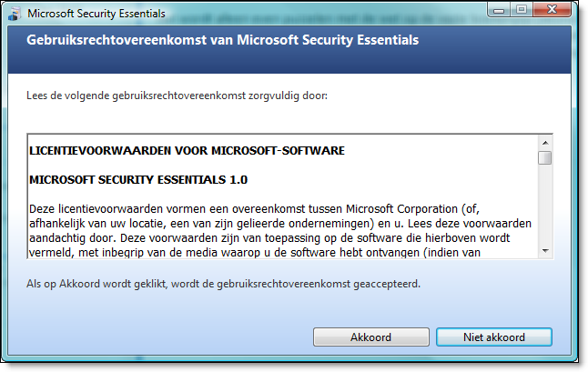
Task: Decline with the Niet akkoord button
Action: (494, 337)
